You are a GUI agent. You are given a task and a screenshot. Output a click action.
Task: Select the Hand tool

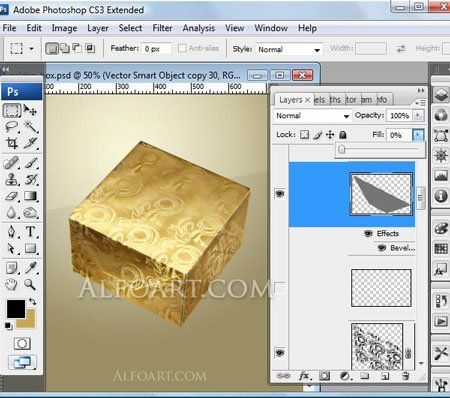coord(12,284)
